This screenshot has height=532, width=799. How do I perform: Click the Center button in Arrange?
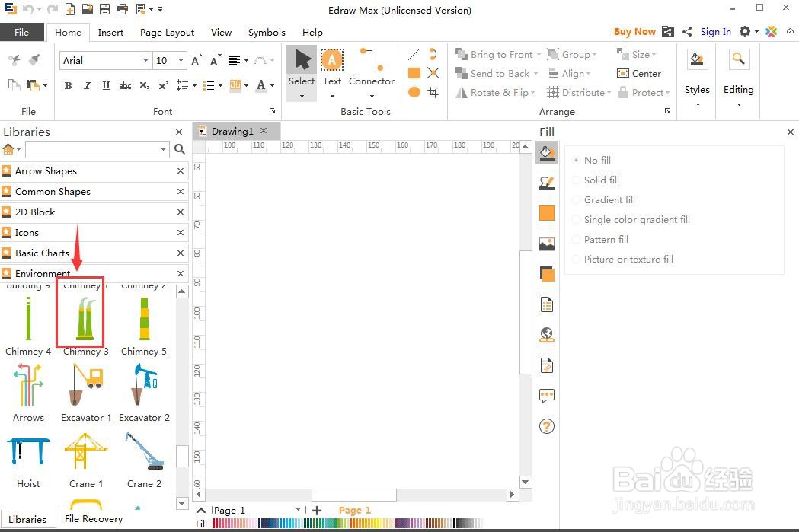(639, 73)
